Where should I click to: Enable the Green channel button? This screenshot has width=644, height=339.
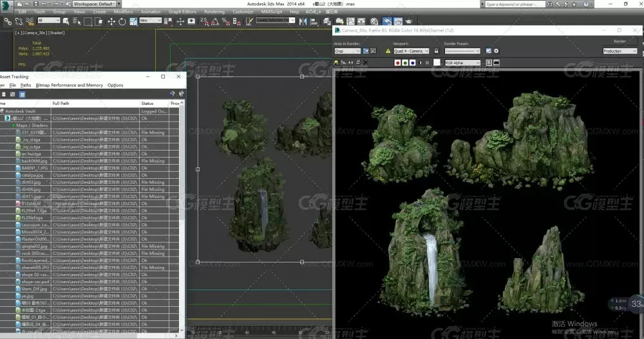[x=405, y=63]
